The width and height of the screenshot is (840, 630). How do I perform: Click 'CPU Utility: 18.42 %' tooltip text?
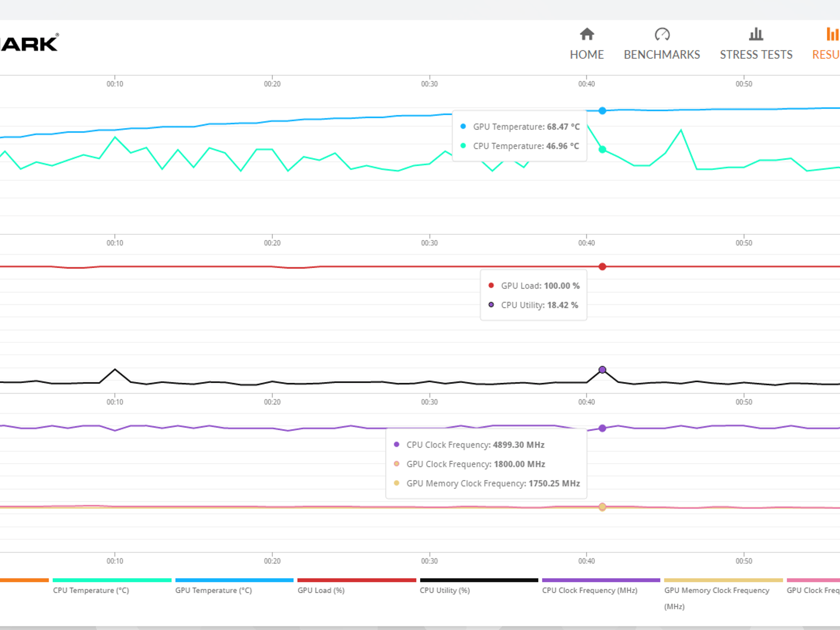tap(539, 305)
